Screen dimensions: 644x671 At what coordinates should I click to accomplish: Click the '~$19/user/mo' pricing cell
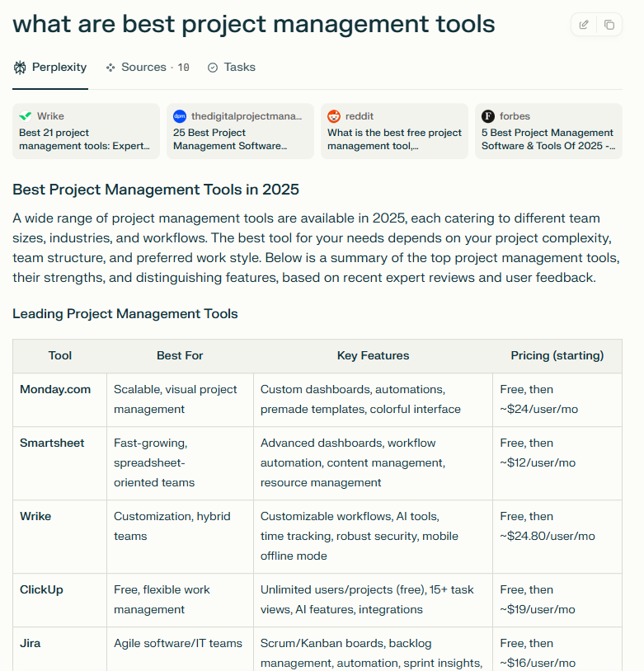tap(557, 600)
